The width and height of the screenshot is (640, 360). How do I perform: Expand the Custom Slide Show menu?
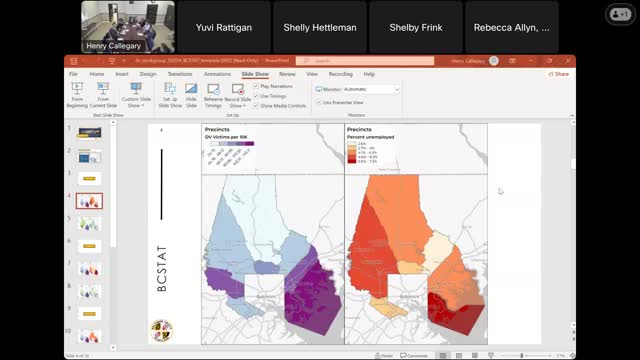[136, 95]
